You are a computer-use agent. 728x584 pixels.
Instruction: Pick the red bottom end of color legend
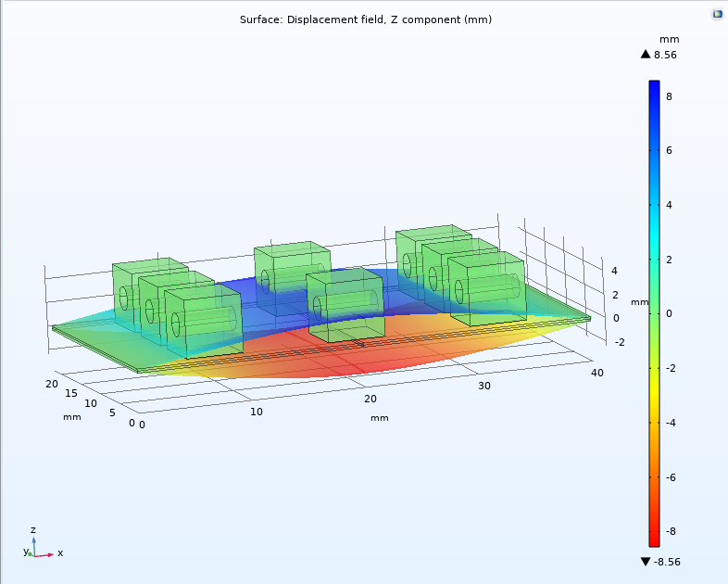pyautogui.click(x=654, y=540)
